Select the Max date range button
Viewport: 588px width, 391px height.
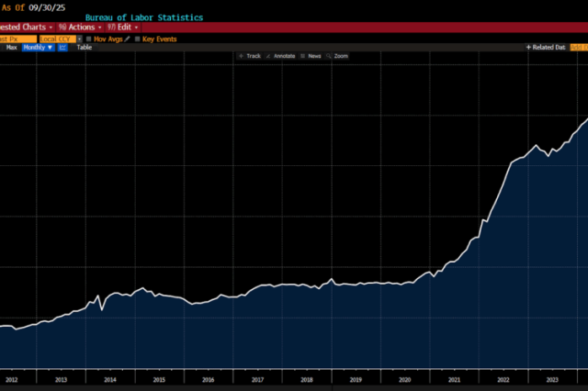(x=12, y=47)
